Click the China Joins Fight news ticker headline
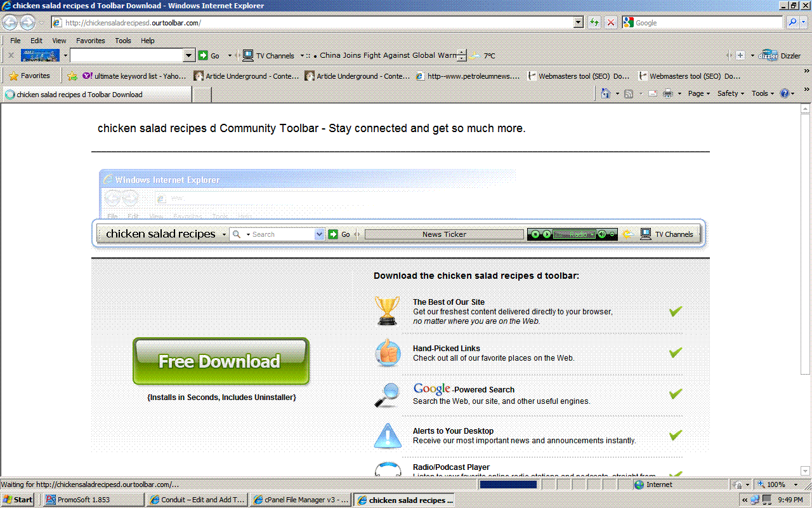The image size is (812, 508). (x=388, y=56)
